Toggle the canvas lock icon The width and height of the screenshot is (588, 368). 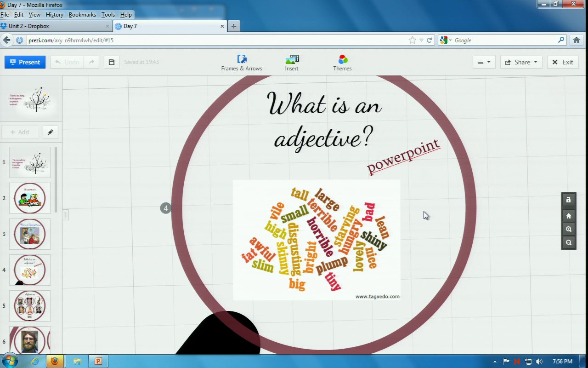click(x=569, y=200)
